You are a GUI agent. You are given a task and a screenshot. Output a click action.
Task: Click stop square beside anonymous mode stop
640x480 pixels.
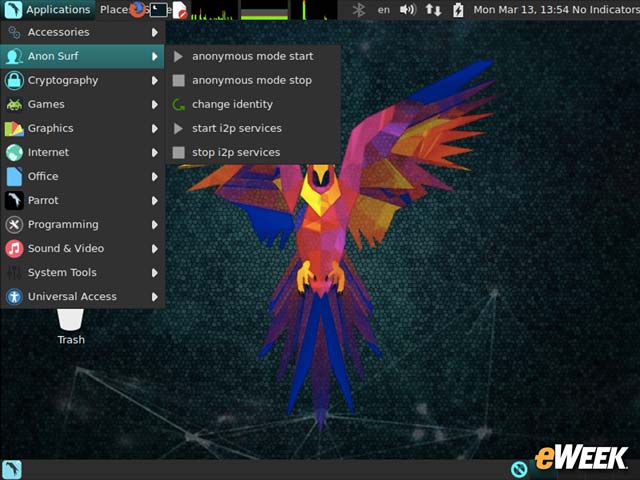click(178, 80)
